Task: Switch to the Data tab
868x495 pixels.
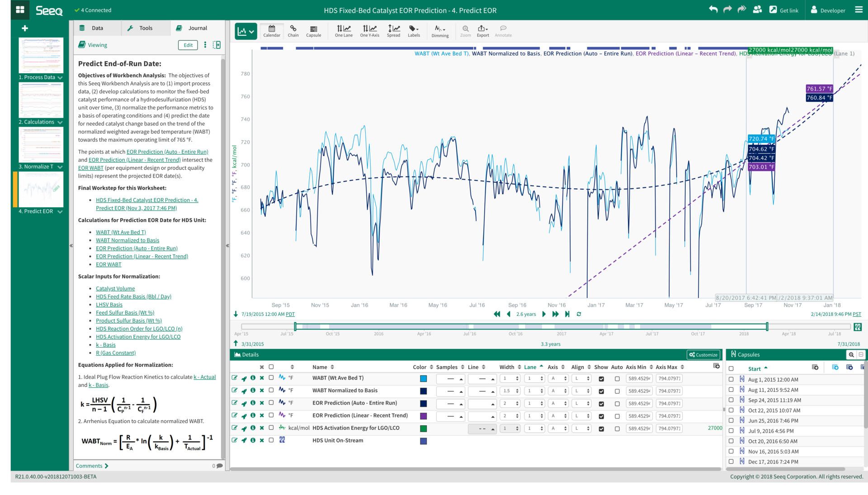Action: click(97, 28)
